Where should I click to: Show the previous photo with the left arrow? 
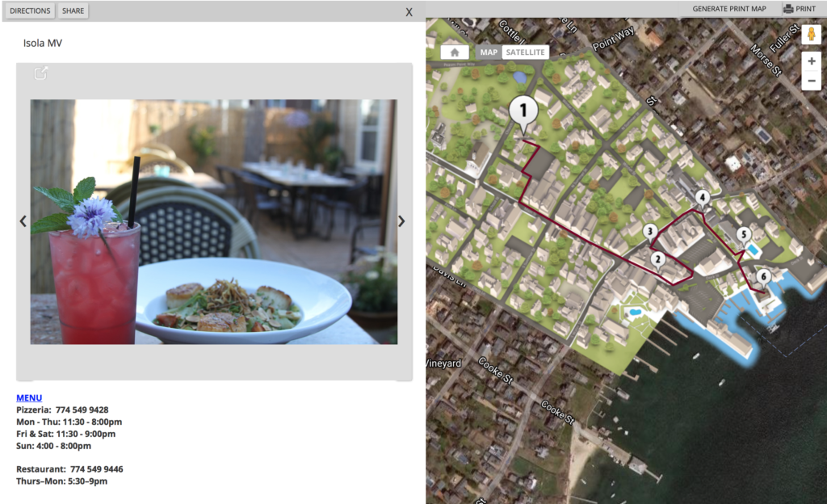(x=23, y=220)
